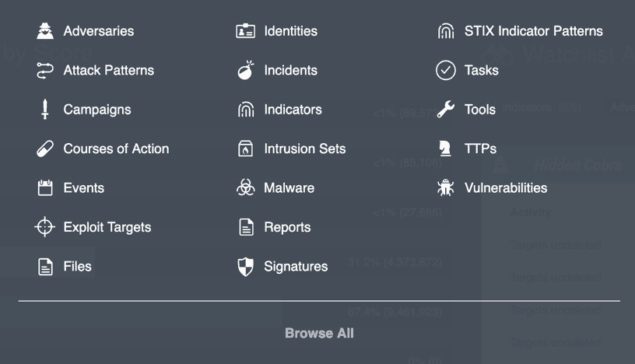Screen dimensions: 635x364
Task: Select Exploit Targets in the menu
Action: tap(107, 228)
